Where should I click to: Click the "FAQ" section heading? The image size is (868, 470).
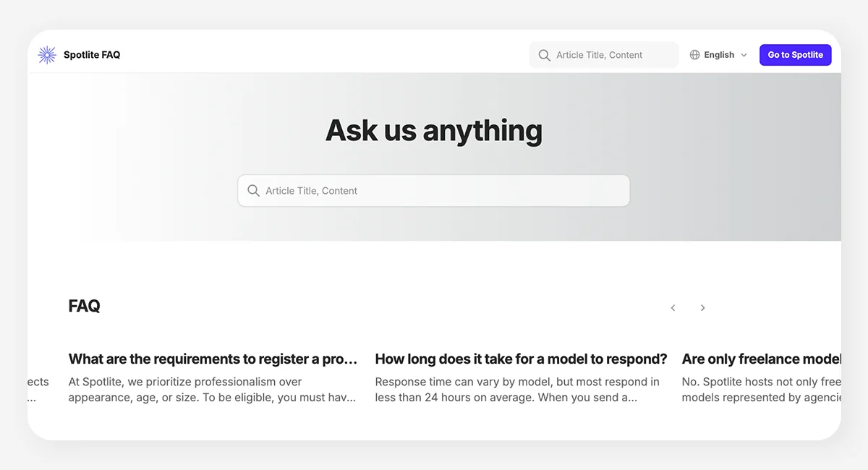point(85,306)
